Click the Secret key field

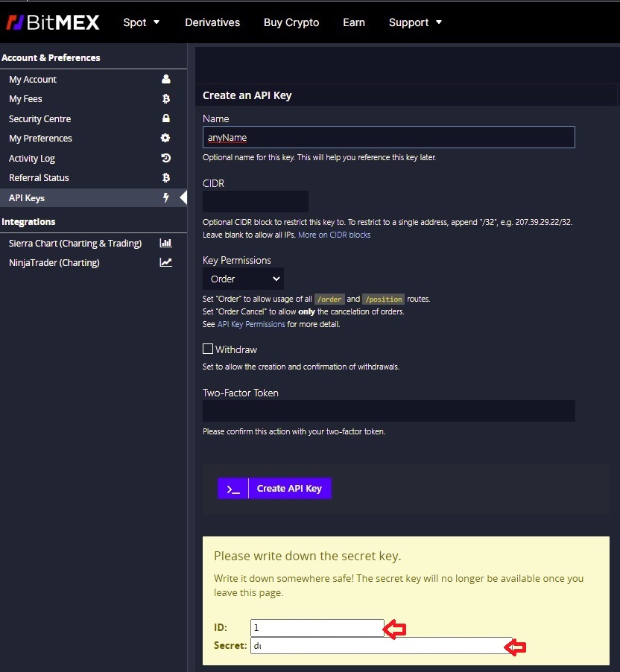click(x=382, y=645)
